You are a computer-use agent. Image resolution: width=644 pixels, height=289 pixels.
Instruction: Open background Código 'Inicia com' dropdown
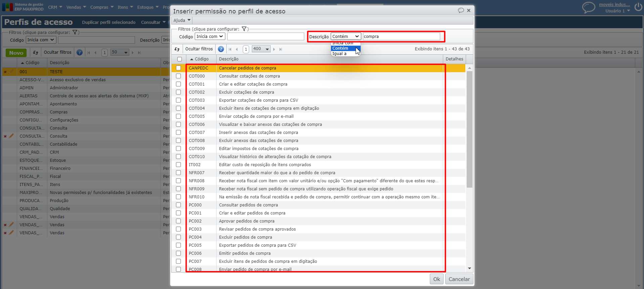[x=41, y=40]
